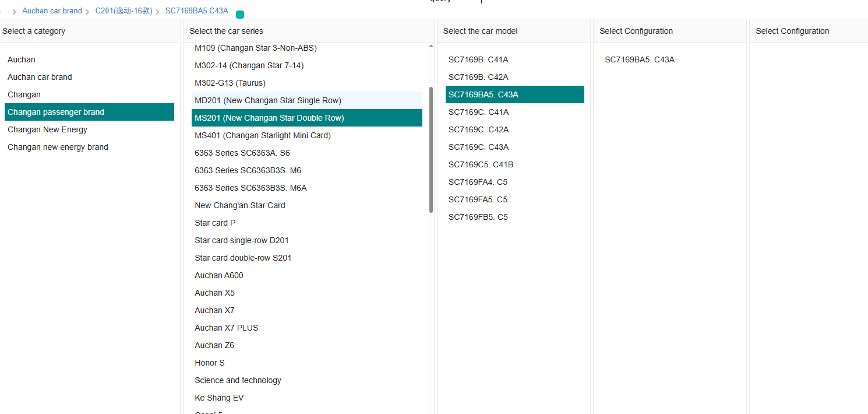Select car model SC7169B. C41A
The image size is (868, 414).
coord(478,59)
